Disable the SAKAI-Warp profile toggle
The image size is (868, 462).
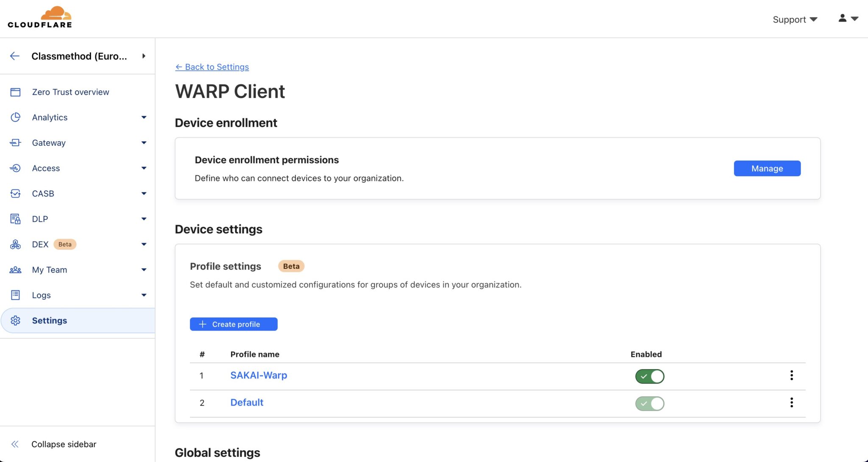pos(649,376)
